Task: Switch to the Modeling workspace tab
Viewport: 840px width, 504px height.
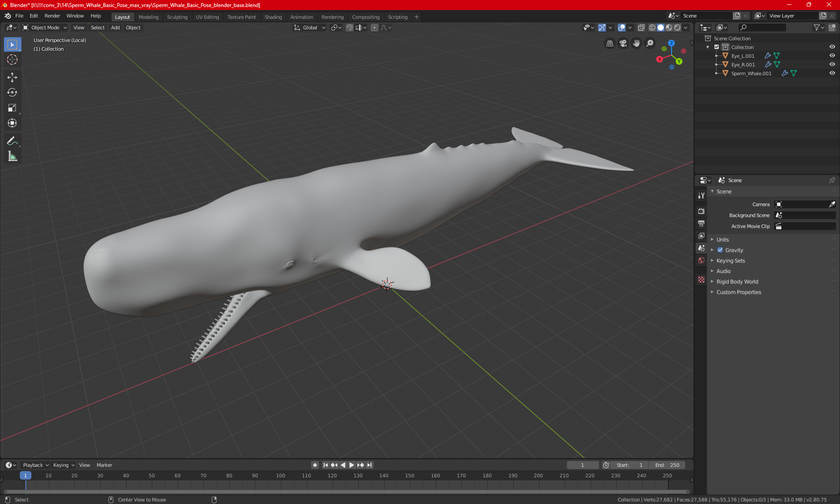Action: pyautogui.click(x=148, y=17)
